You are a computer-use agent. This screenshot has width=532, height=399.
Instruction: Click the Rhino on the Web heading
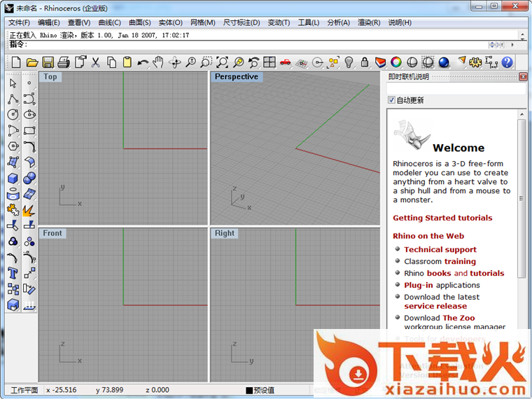coord(428,236)
